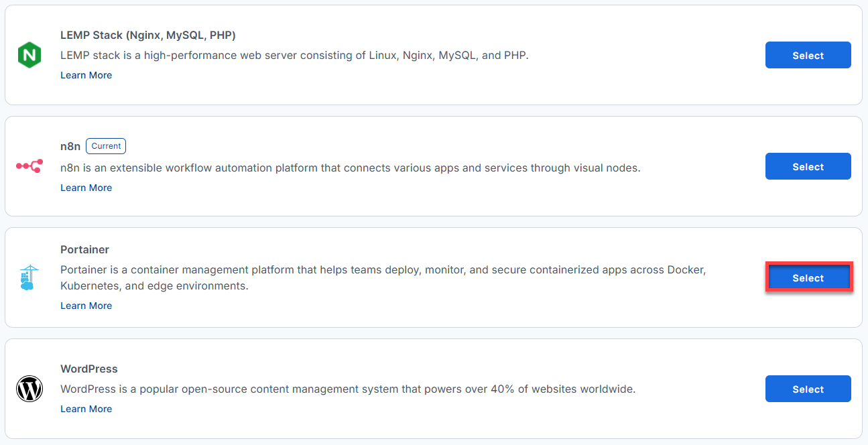Click the n8n heading text
Viewport: 868px width, 445px height.
70,147
